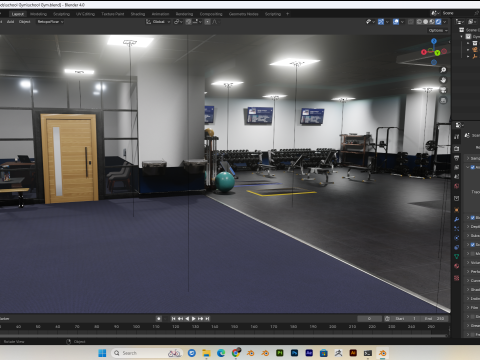Toggle the checked render panel checkbox beneath the Trap value field
480x360 pixels.
click(x=472, y=218)
